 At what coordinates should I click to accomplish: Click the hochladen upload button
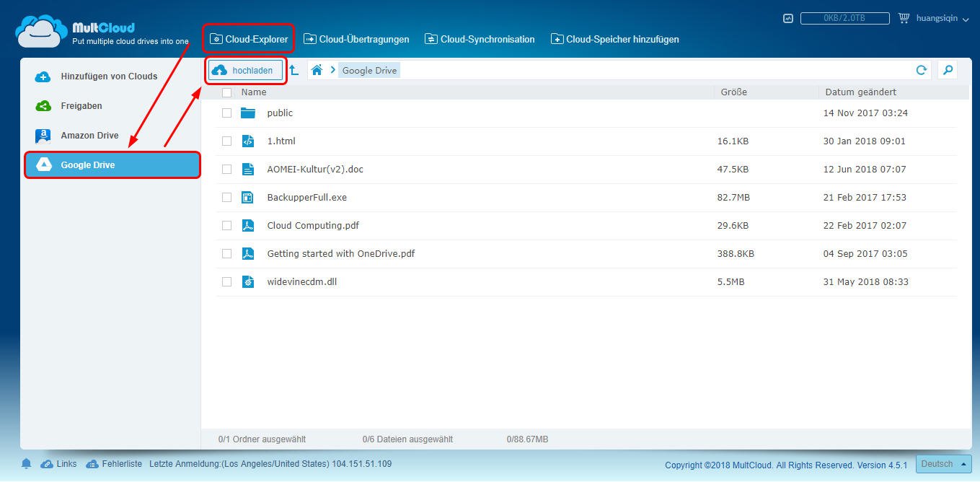click(x=246, y=70)
